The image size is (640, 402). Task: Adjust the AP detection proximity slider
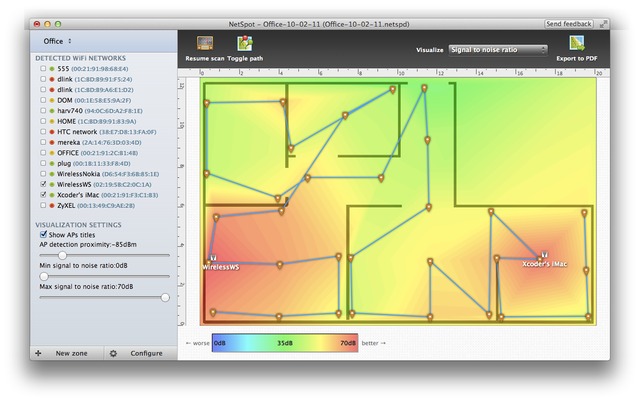point(62,255)
